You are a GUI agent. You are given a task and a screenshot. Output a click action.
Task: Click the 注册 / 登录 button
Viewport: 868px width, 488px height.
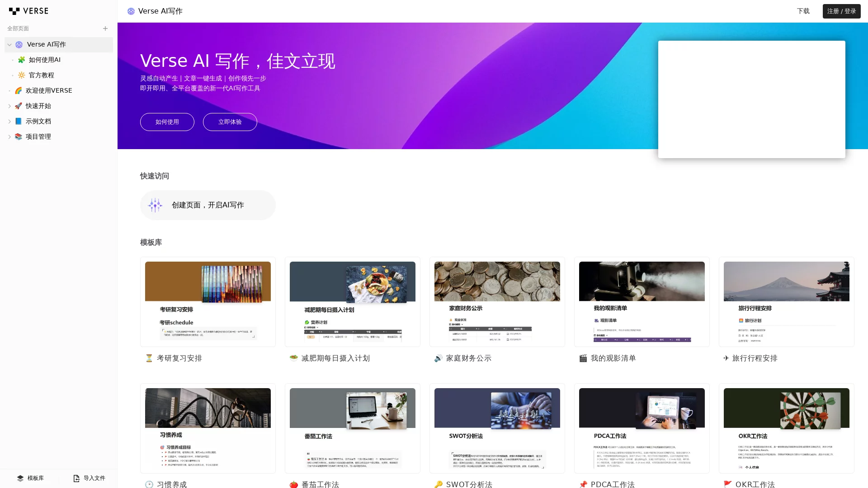[841, 11]
